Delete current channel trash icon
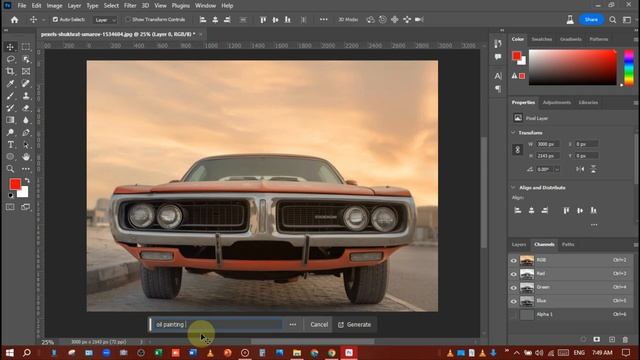Image resolution: width=640 pixels, height=360 pixels. (625, 340)
